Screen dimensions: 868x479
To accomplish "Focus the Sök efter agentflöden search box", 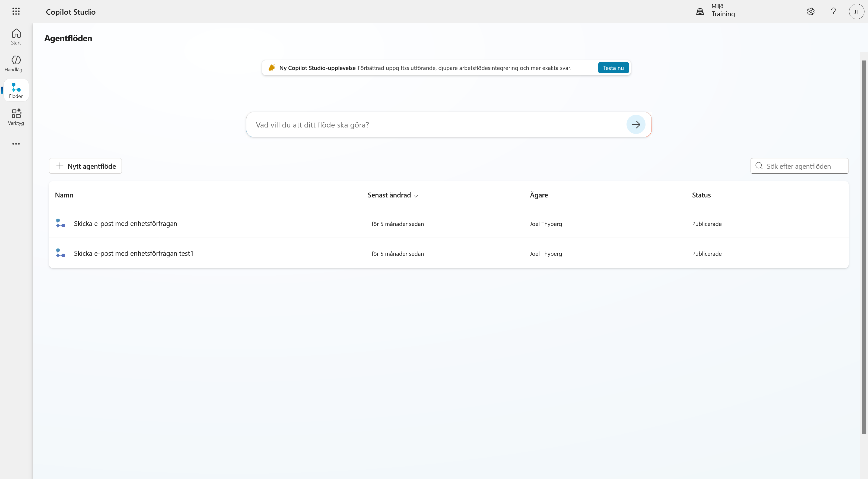I will click(x=799, y=166).
